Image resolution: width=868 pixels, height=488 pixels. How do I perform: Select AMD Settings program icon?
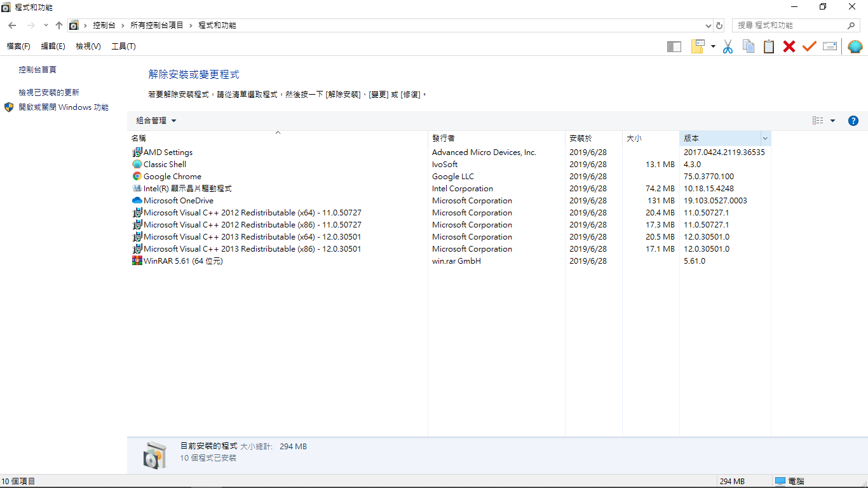137,152
